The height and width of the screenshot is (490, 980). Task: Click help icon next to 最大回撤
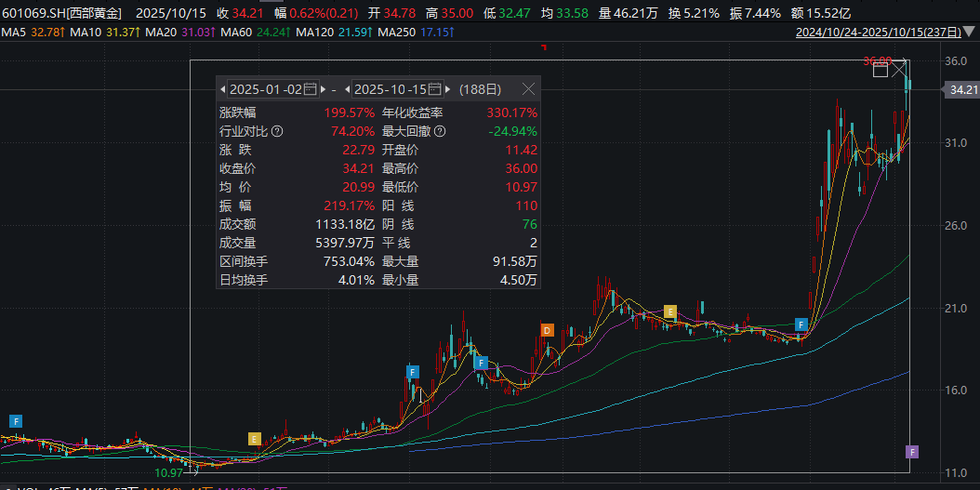pos(440,131)
